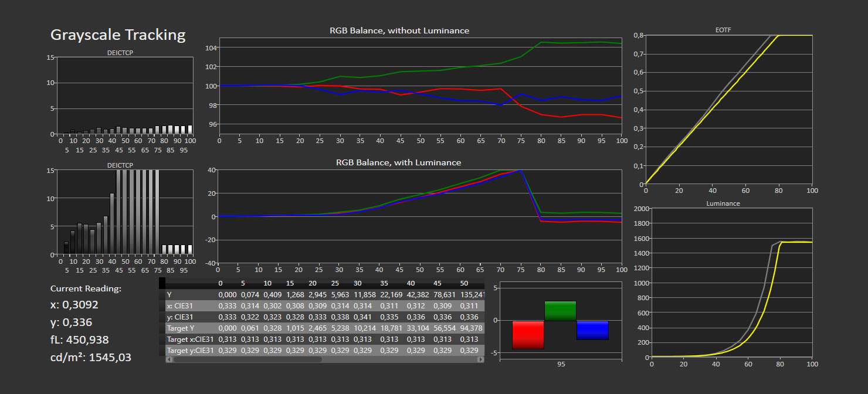Select the red bar in the RGB bar chart
The height and width of the screenshot is (394, 868).
[528, 335]
